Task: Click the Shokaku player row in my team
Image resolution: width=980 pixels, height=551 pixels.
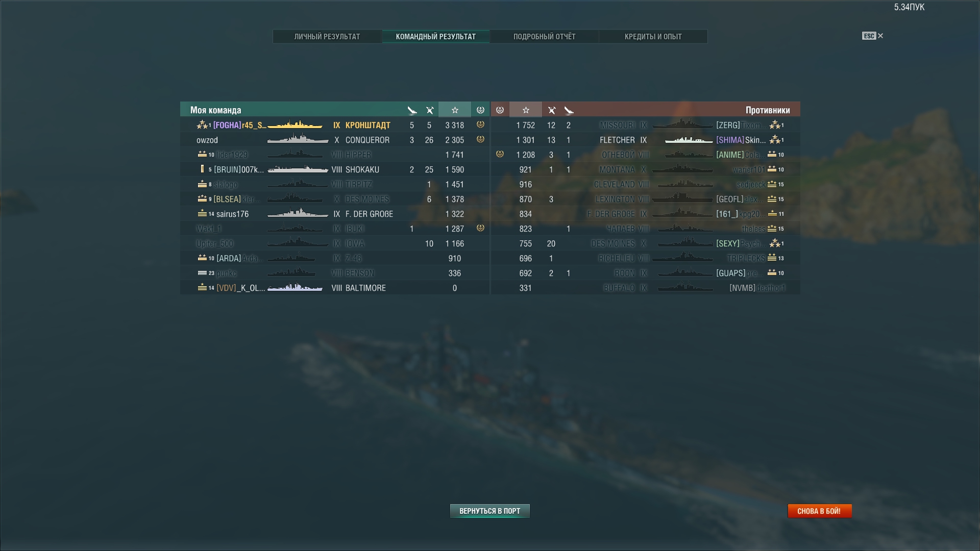Action: click(335, 169)
